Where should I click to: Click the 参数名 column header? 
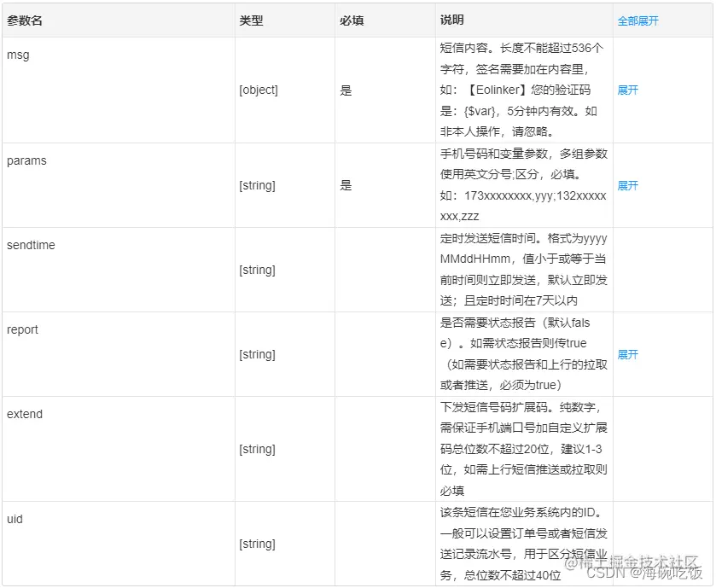tap(25, 20)
